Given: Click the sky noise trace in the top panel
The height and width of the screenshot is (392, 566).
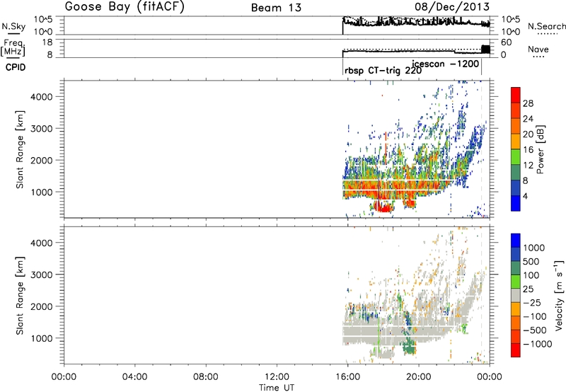Looking at the screenshot, I should tap(415, 23).
